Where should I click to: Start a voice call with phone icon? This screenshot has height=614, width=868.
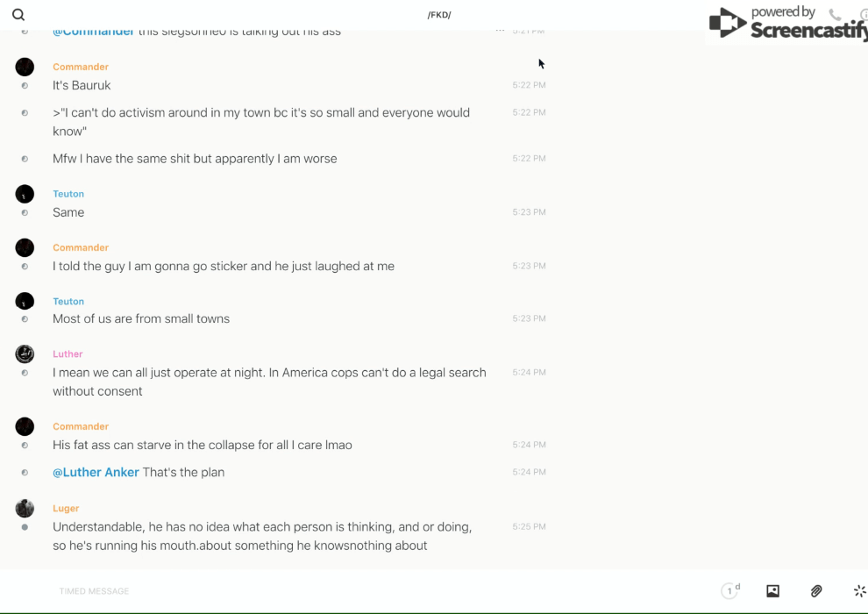[x=835, y=15]
